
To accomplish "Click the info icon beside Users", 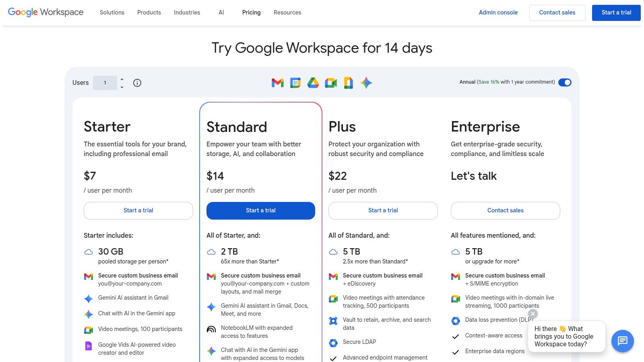I will [x=137, y=83].
